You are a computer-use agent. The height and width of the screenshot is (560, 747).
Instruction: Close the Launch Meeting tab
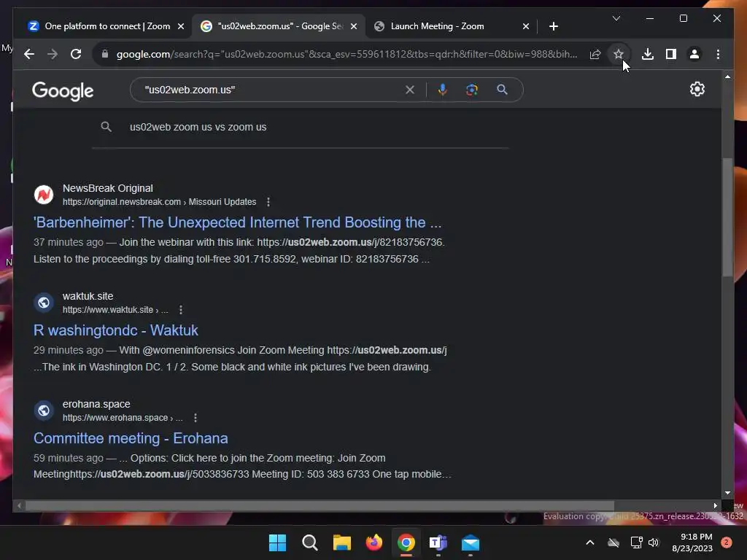(525, 26)
